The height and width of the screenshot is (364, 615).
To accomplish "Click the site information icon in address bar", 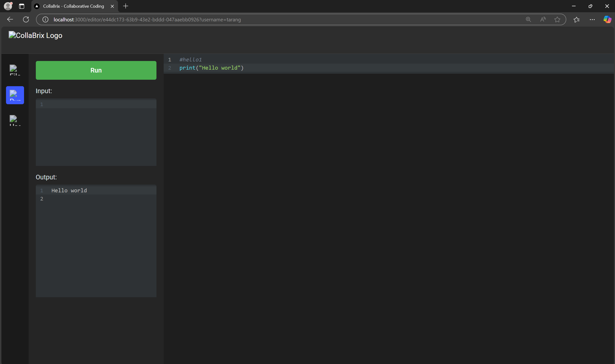I will tap(45, 19).
